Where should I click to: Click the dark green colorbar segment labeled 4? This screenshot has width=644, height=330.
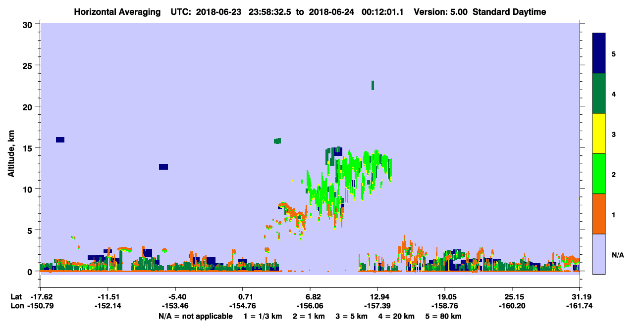(x=599, y=94)
